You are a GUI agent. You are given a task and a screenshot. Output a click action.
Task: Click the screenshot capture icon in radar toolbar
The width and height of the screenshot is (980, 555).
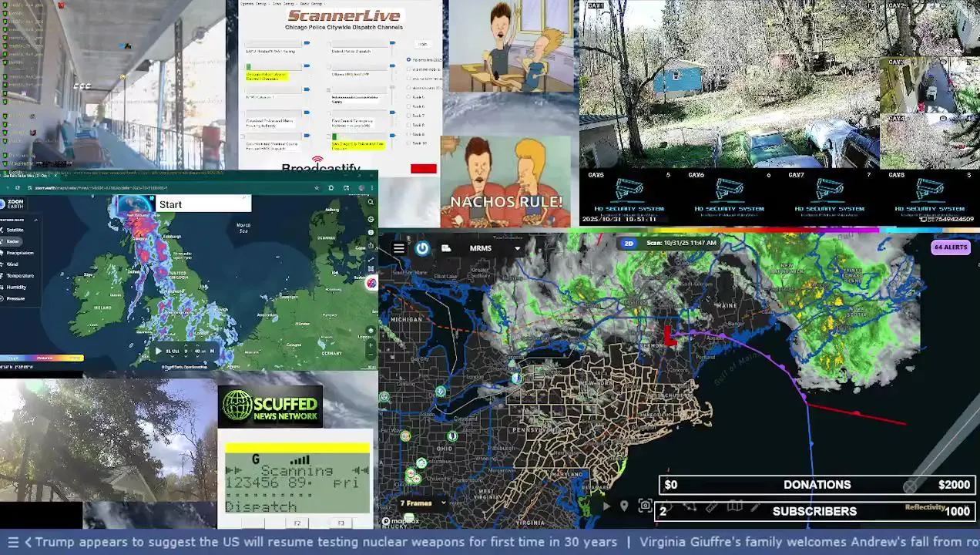[x=645, y=506]
